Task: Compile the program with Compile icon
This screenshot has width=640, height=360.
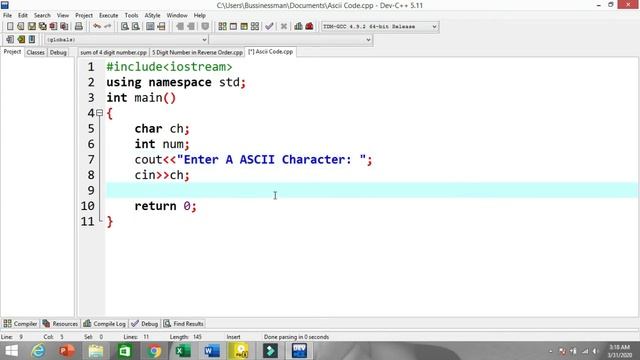Action: click(222, 27)
